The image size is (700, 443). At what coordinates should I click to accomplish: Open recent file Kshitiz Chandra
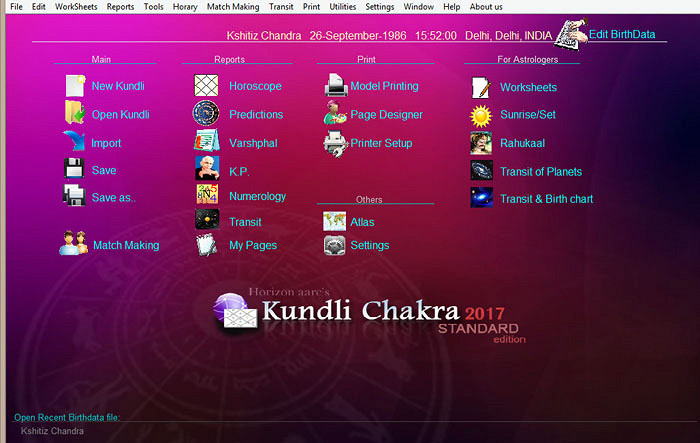pyautogui.click(x=52, y=431)
